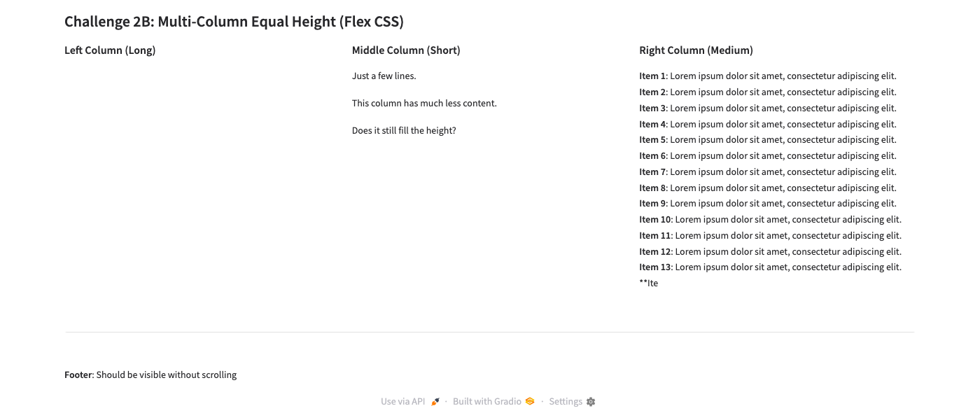The height and width of the screenshot is (420, 980).
Task: Click the Item 13 line in right column
Action: point(770,267)
